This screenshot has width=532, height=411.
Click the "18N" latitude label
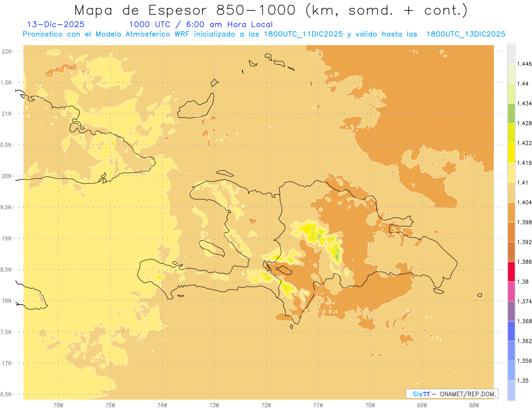(x=7, y=301)
